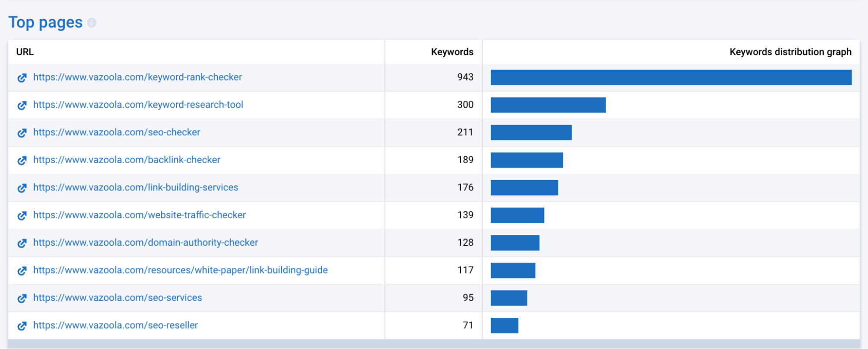Follow the link-building-services URL link
The image size is (868, 349).
(136, 188)
